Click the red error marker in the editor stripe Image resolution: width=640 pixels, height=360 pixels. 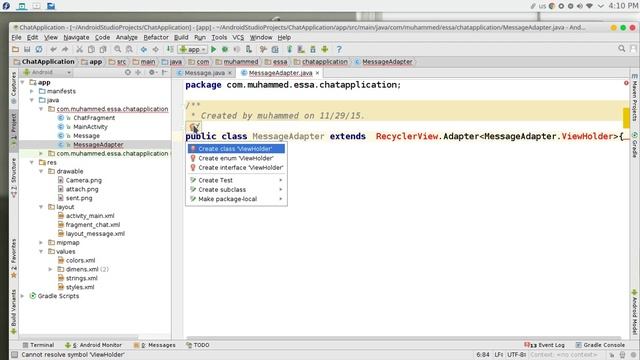click(626, 83)
